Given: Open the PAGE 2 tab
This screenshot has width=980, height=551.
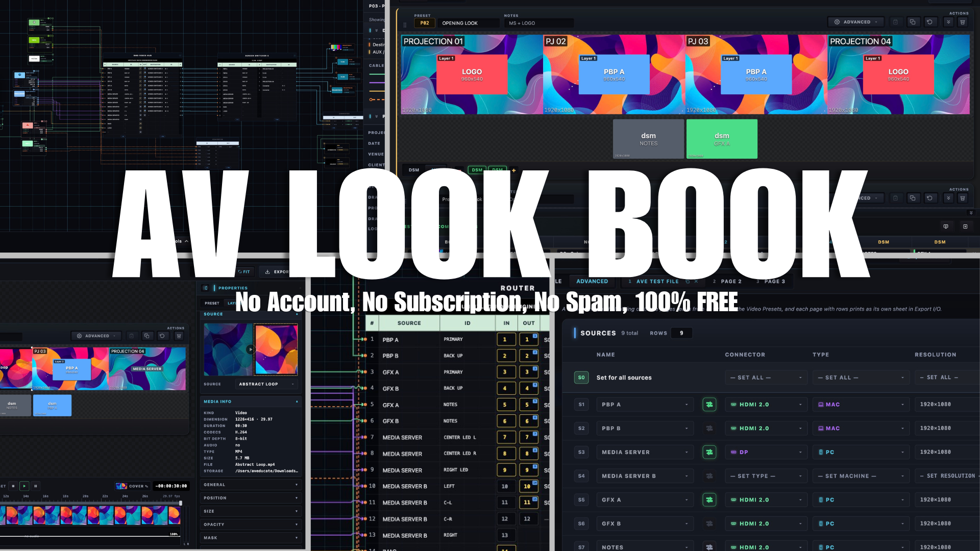Looking at the screenshot, I should (727, 282).
